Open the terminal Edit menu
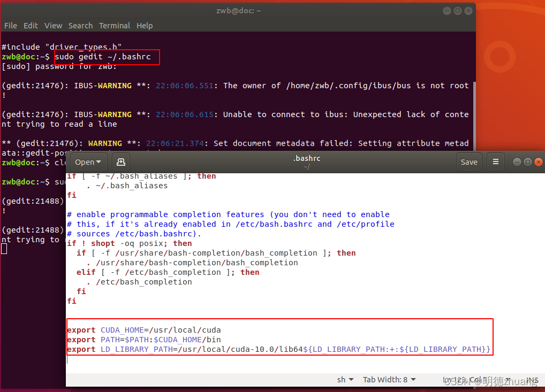Image resolution: width=545 pixels, height=392 pixels. click(x=31, y=26)
